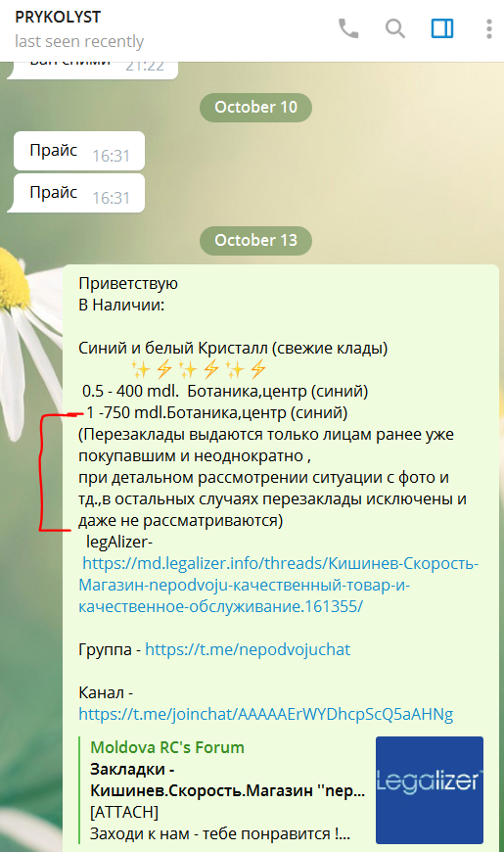Click the 'Синий и белый Кристалл' line
This screenshot has height=852, width=504.
233,349
